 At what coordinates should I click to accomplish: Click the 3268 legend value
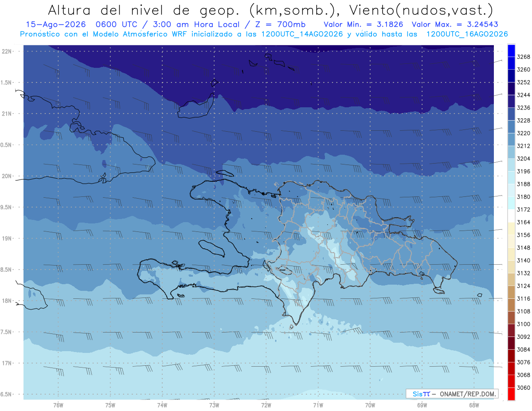pyautogui.click(x=524, y=57)
